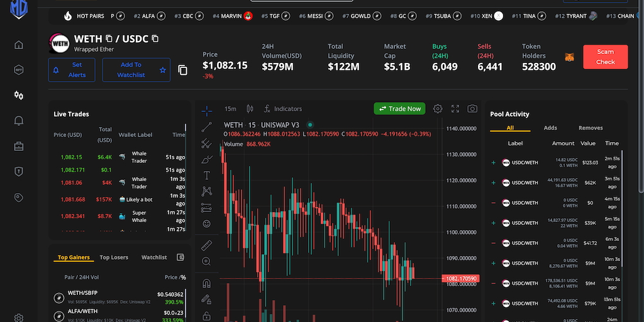Toggle lock all drawing tools
Screen dimensions: 644x322
[x=206, y=316]
